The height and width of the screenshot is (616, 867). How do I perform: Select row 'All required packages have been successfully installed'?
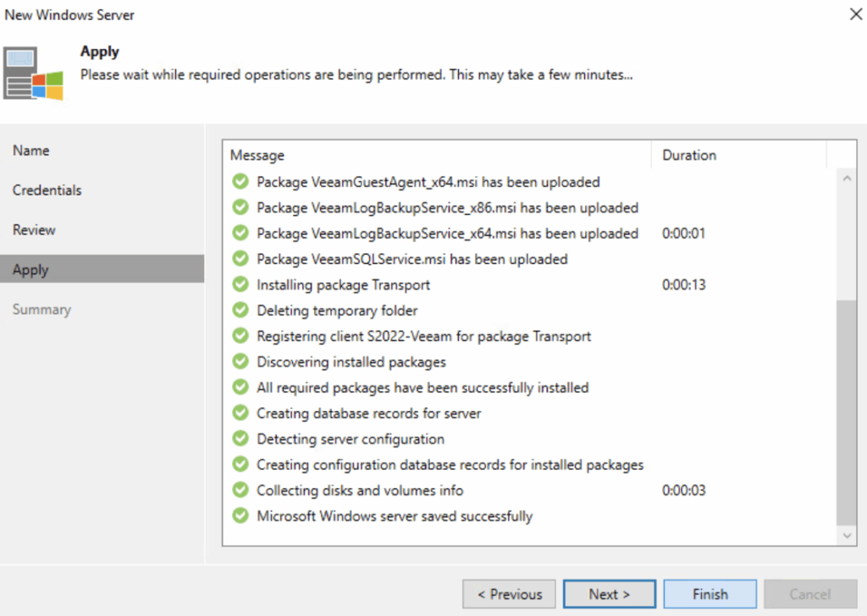coord(530,388)
